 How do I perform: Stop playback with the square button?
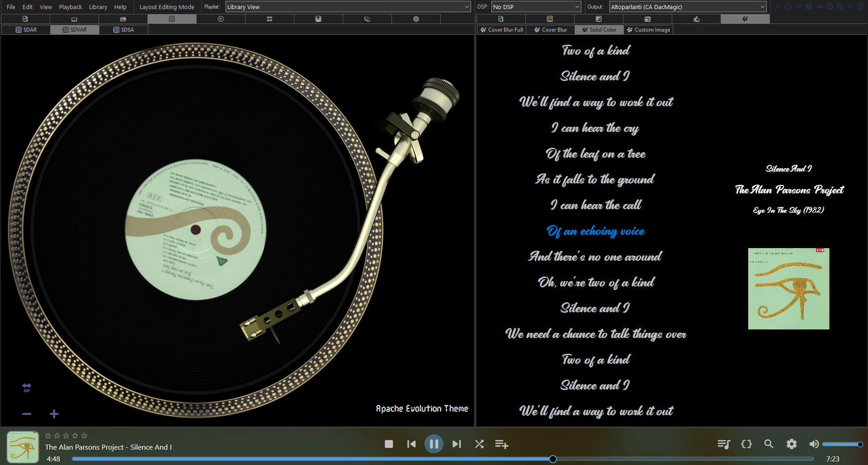tap(389, 444)
